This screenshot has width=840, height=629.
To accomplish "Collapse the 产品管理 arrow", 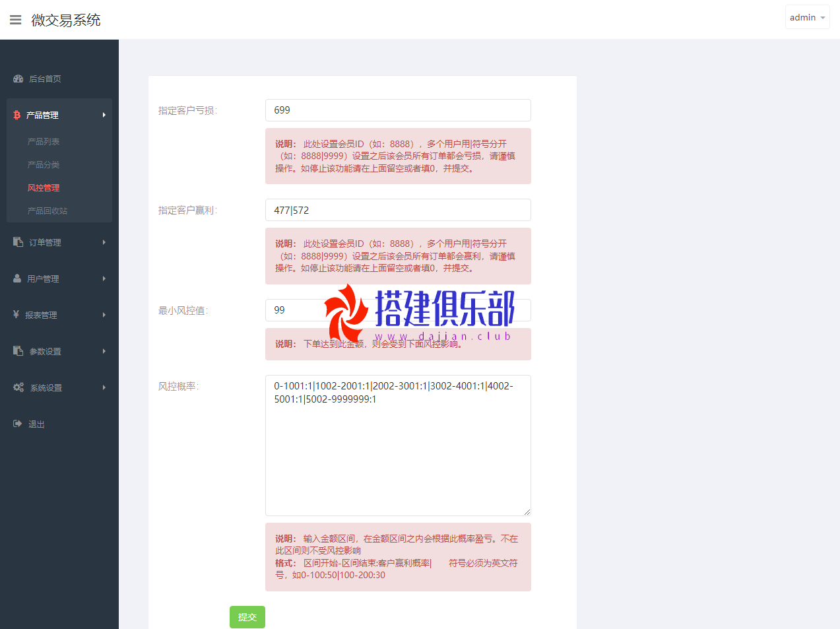I will pos(104,115).
